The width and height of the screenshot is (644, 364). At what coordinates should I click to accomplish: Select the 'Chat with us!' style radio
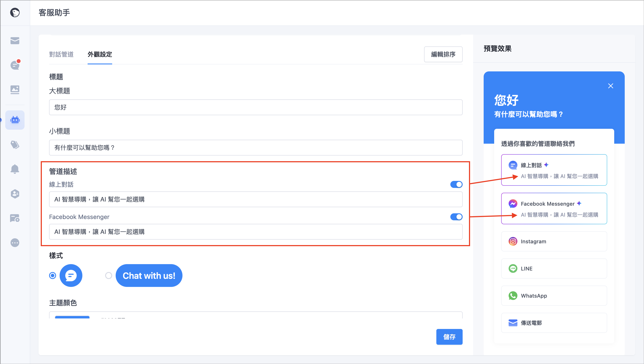click(x=108, y=276)
